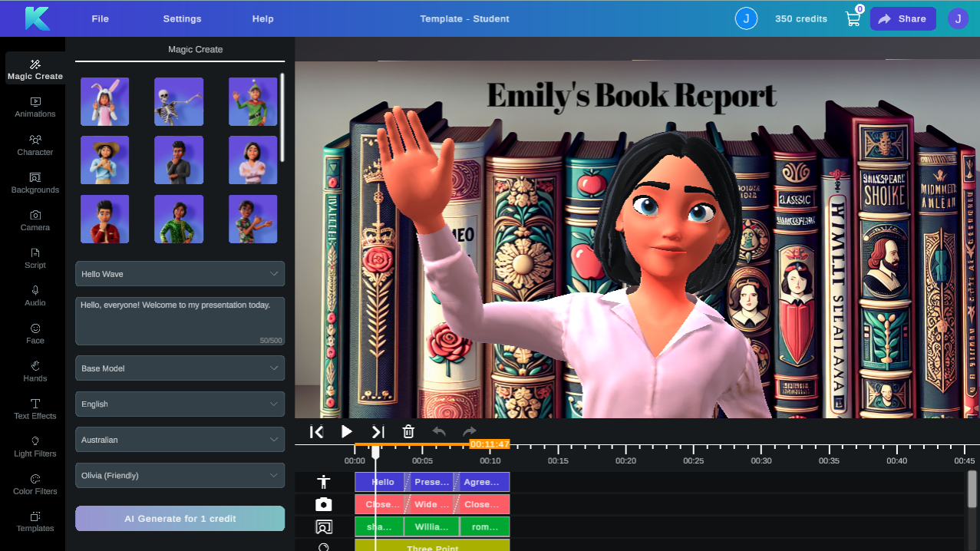Open the Animations panel in the sidebar
Viewport: 980px width, 551px height.
pos(35,108)
